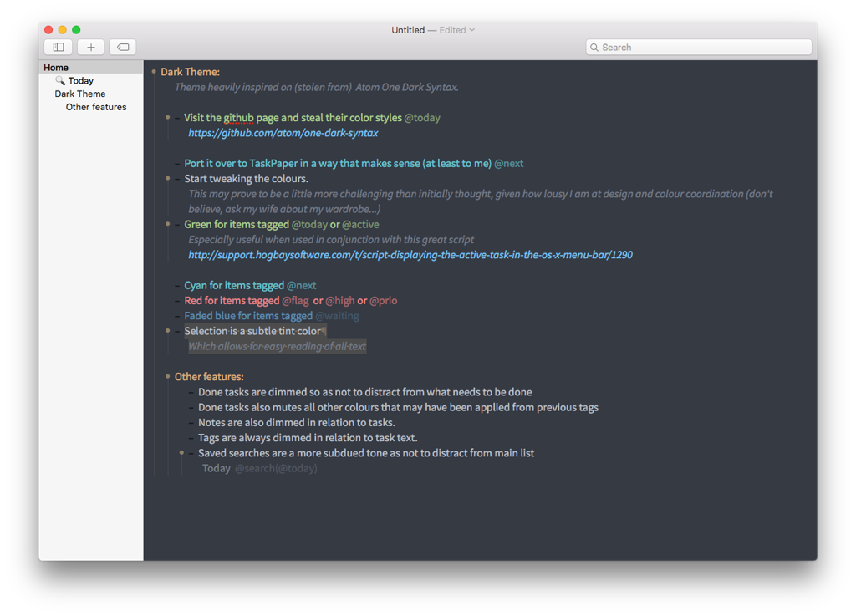Click the magnifier icon beside Today in sidebar
856x616 pixels.
[59, 80]
